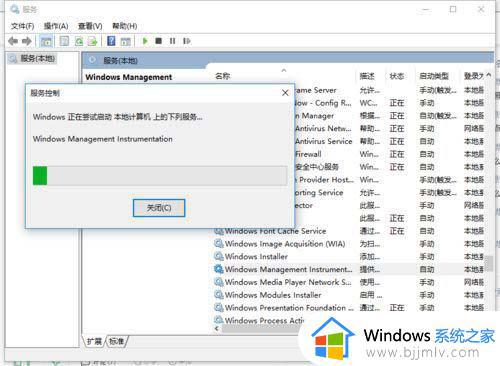The width and height of the screenshot is (500, 366).
Task: Sort by the 登录为 column header
Action: pyautogui.click(x=473, y=76)
